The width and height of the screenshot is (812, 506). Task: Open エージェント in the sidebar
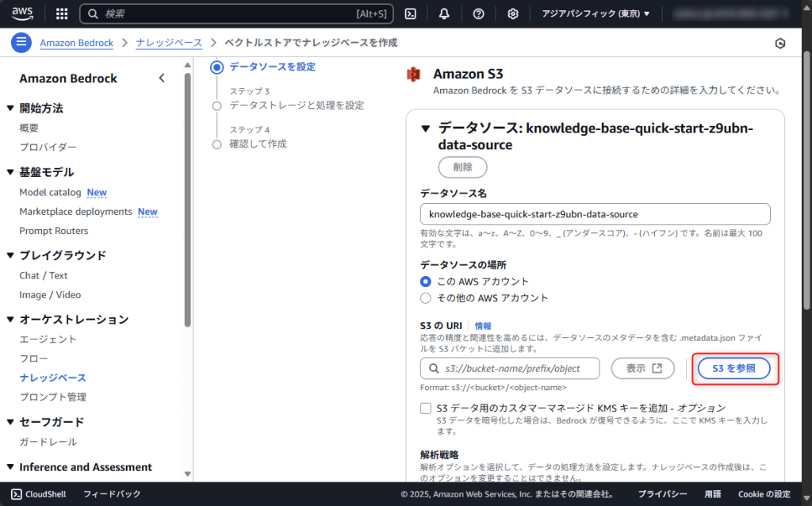point(48,339)
